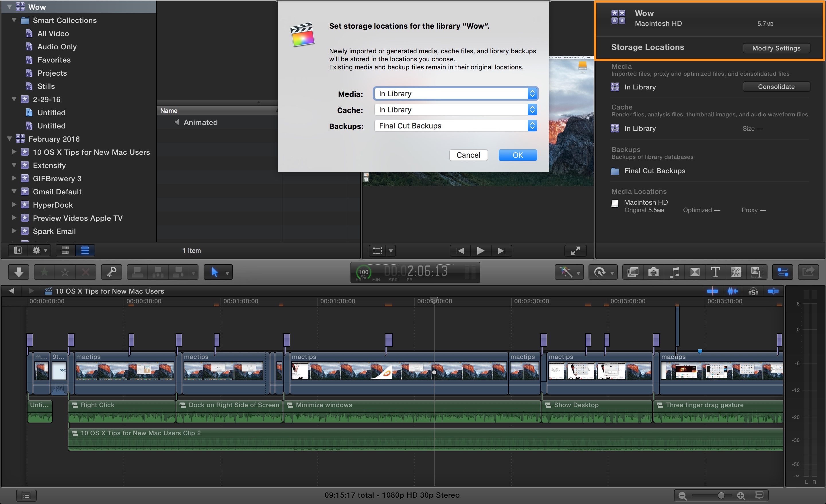Open the Music and Sound browser
Viewport: 826px width, 504px height.
click(675, 272)
